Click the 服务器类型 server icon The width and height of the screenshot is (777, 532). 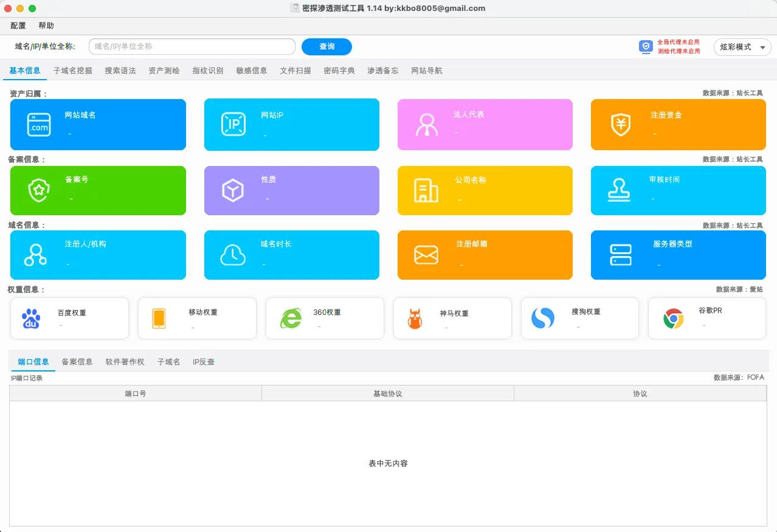620,255
